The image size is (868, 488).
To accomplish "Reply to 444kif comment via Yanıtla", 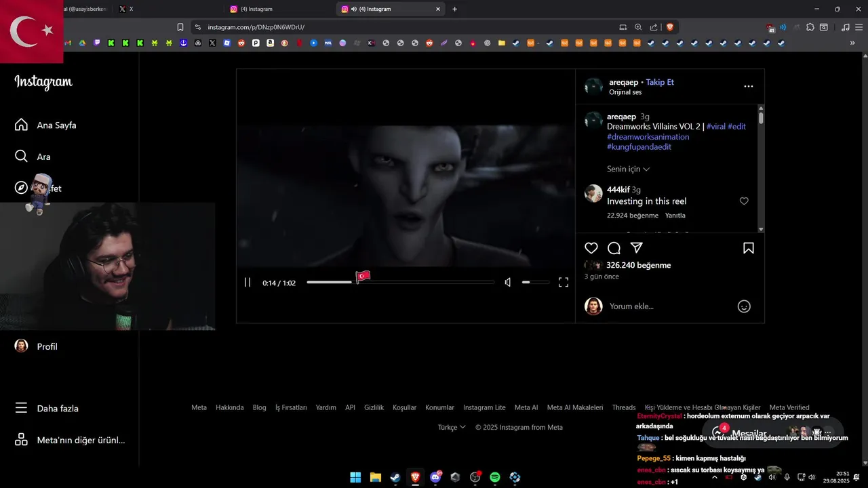I will [x=675, y=216].
